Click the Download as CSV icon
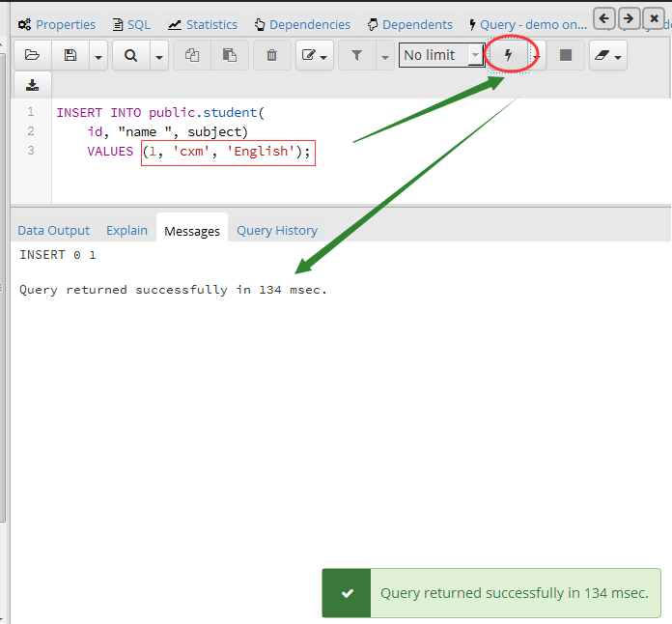Screen dimensions: 672x624 click(33, 85)
